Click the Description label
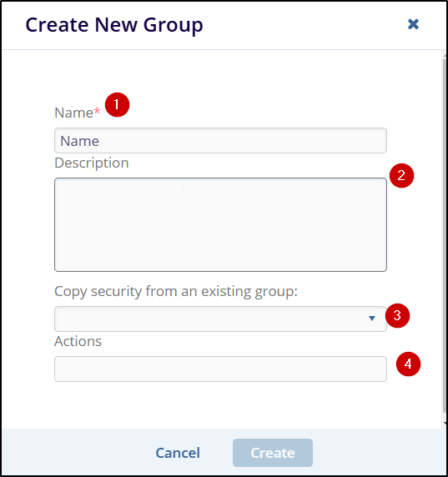 92,163
